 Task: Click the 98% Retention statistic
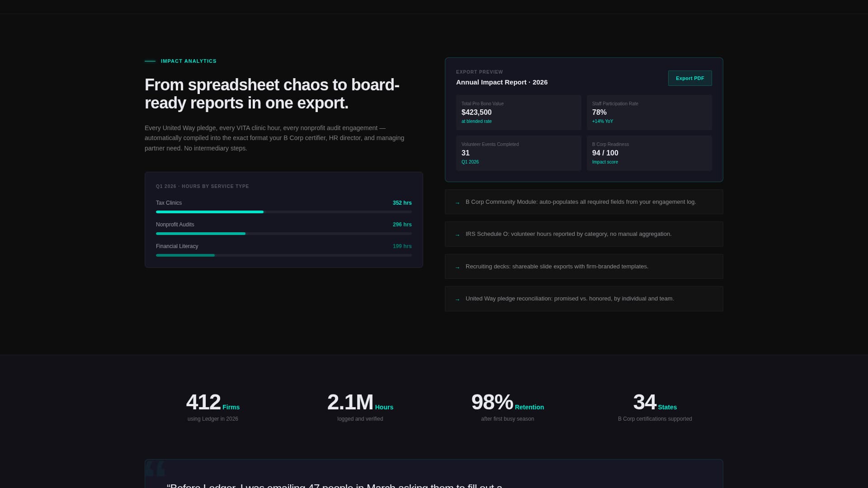tap(507, 403)
